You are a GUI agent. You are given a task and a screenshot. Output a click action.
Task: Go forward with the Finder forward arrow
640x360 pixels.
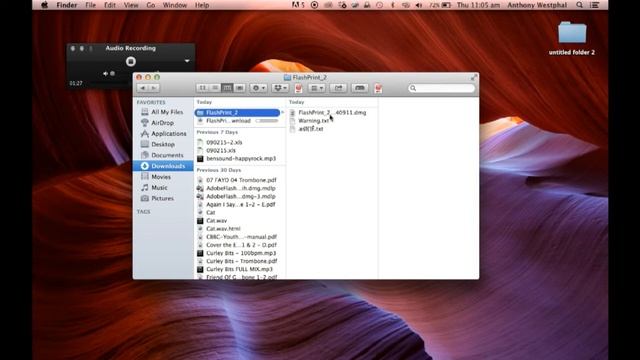coord(154,88)
